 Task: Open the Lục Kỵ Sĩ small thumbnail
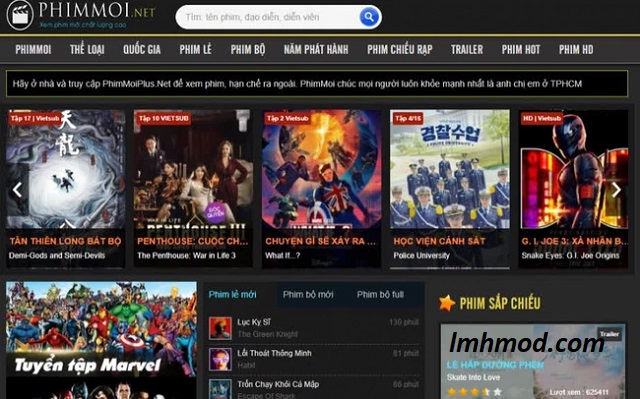point(220,328)
